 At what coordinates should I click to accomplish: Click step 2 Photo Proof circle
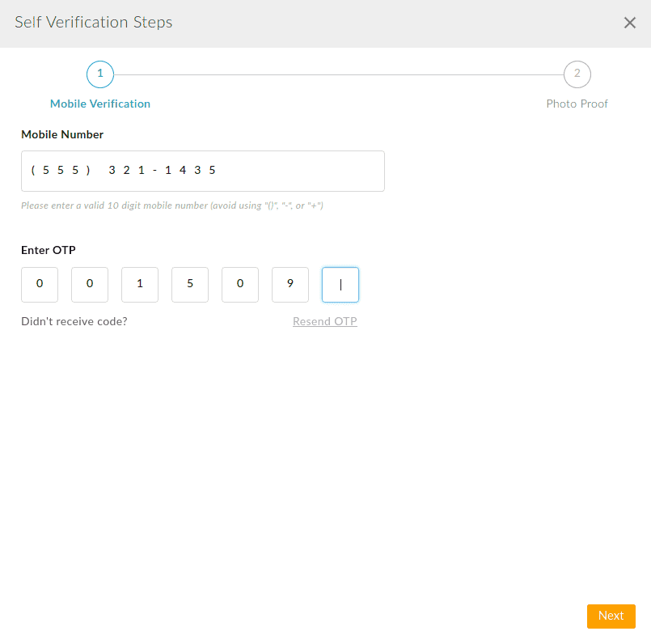[577, 74]
